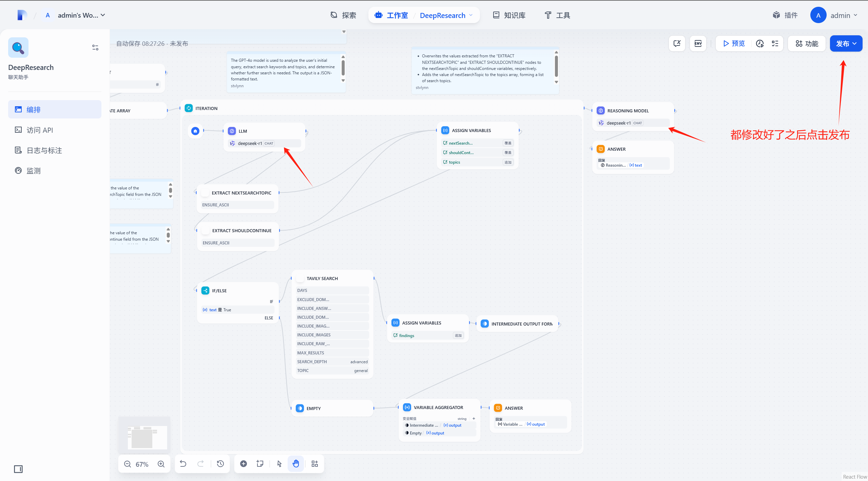The width and height of the screenshot is (868, 481).
Task: Add a note with the sticky icon
Action: (260, 464)
